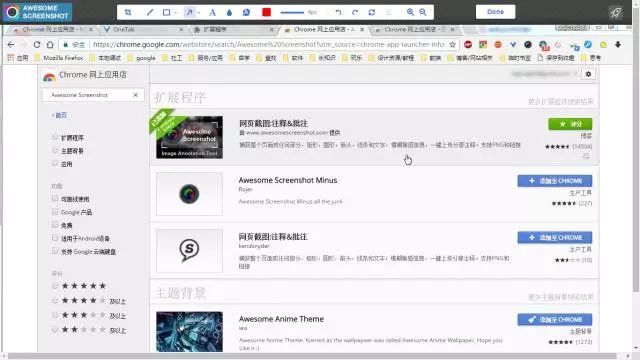The image size is (640, 360).
Task: Add Awesome Screenshot Minus to Chrome
Action: pos(555,181)
